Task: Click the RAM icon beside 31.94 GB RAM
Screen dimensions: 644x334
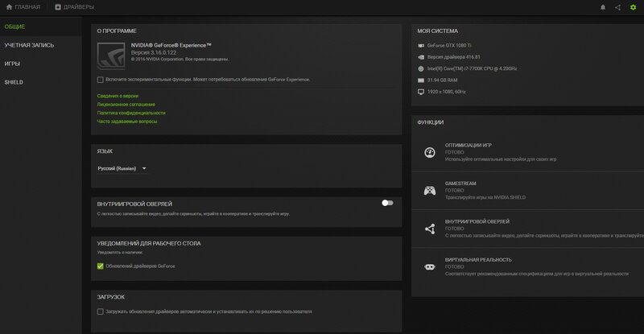Action: tap(421, 80)
